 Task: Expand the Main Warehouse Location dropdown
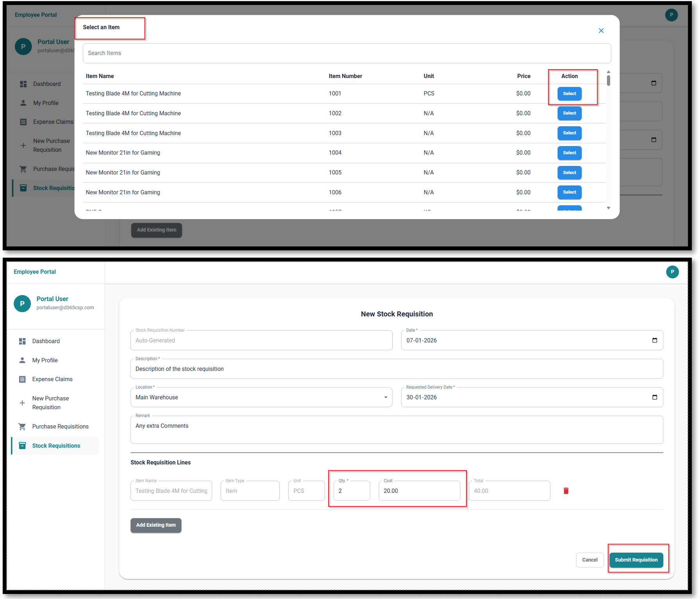(385, 398)
